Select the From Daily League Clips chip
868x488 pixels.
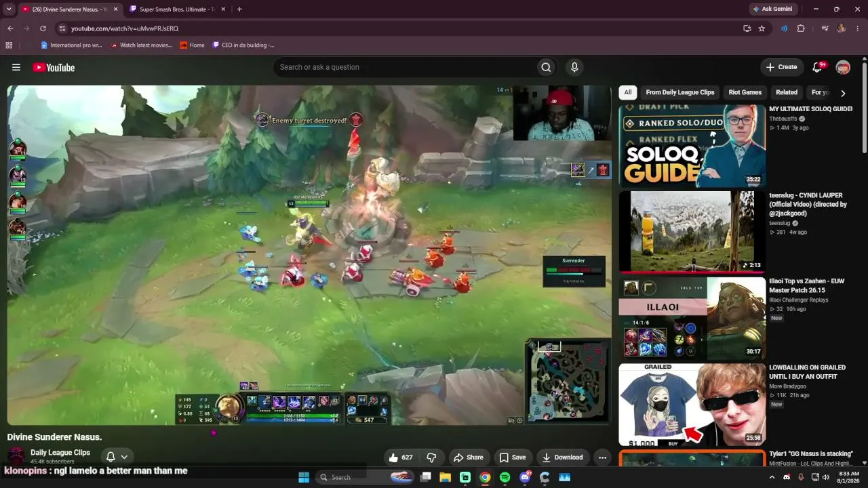(680, 92)
